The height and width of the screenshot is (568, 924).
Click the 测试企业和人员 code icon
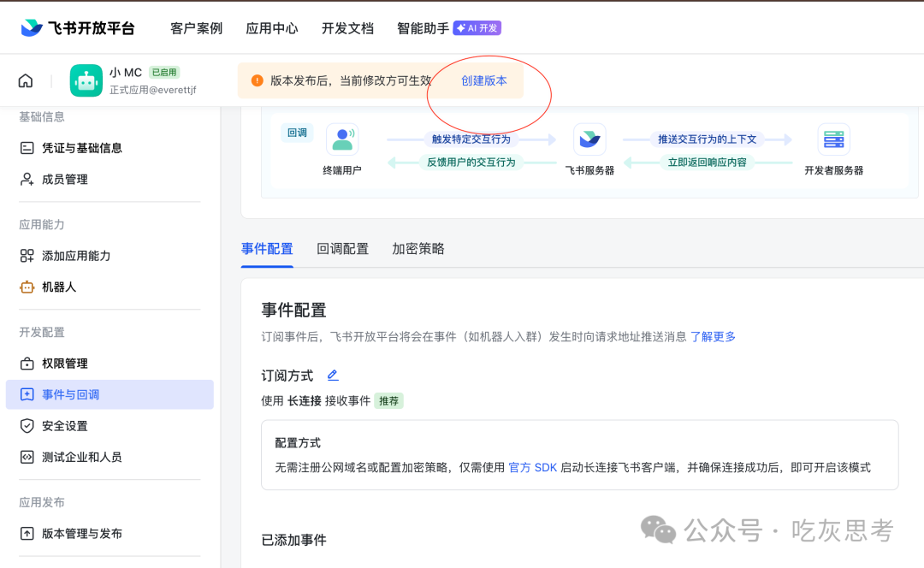[x=27, y=458]
